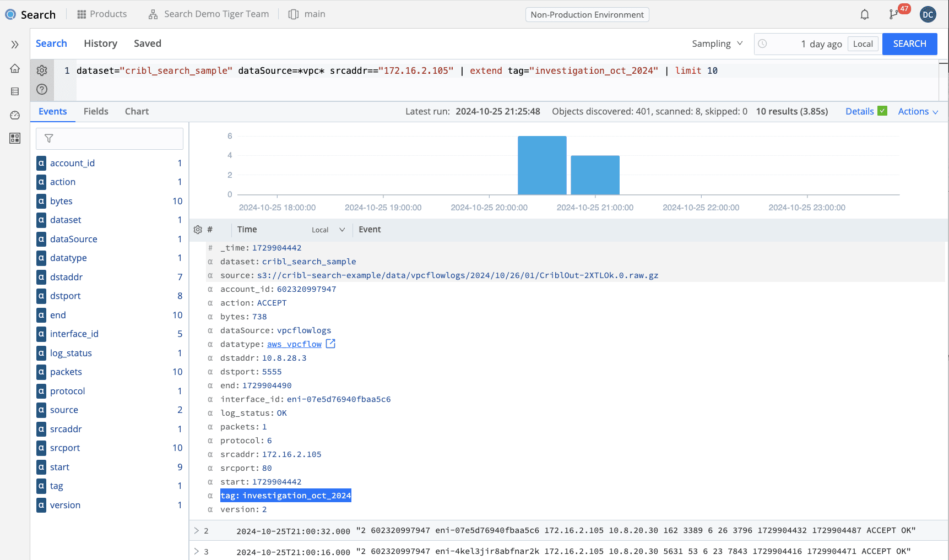Open the query editor settings gear
The image size is (949, 560).
coord(42,70)
